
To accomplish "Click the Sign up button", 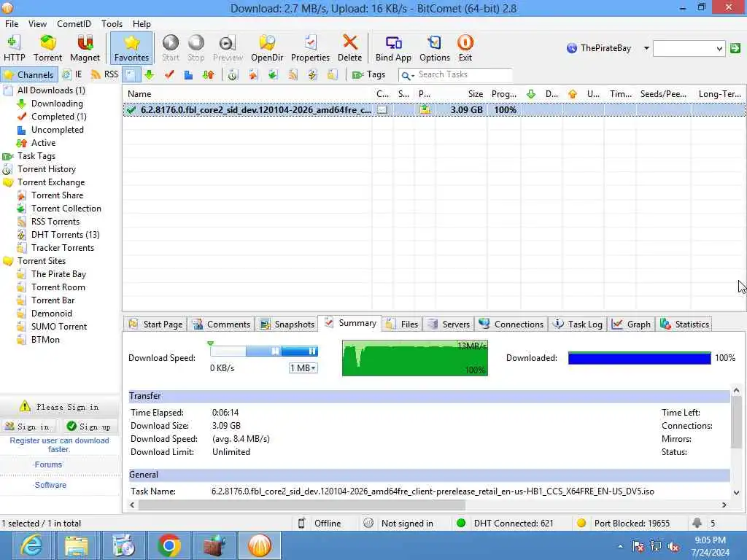I will (89, 427).
